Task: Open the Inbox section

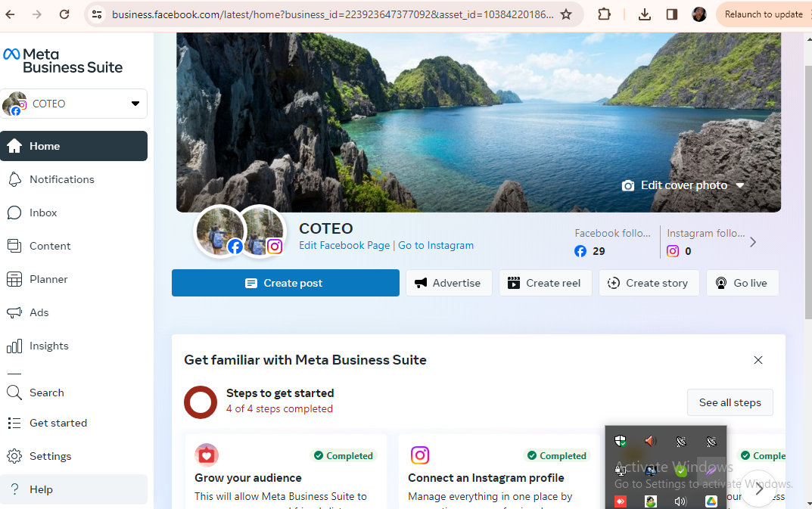Action: (73, 213)
